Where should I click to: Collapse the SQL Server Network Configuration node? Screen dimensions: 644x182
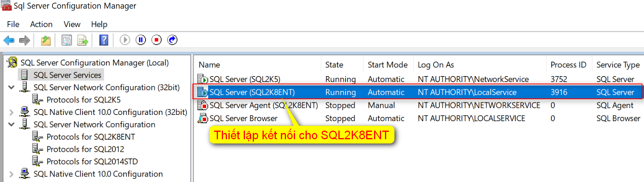pos(11,124)
